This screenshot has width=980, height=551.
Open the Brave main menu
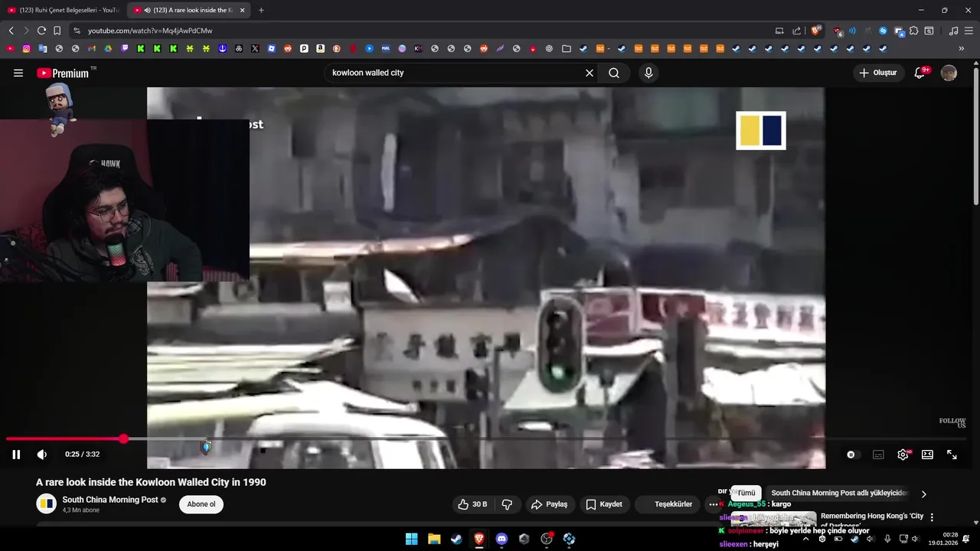click(x=969, y=31)
